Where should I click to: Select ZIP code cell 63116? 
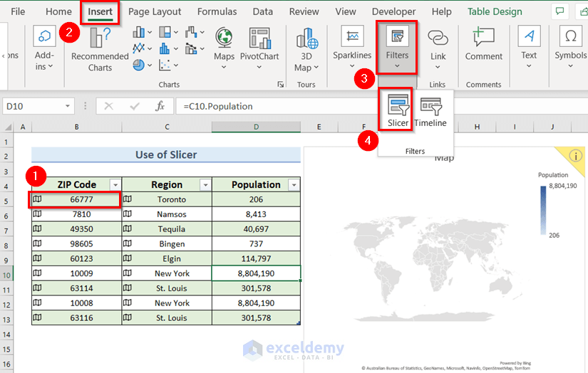pyautogui.click(x=76, y=317)
